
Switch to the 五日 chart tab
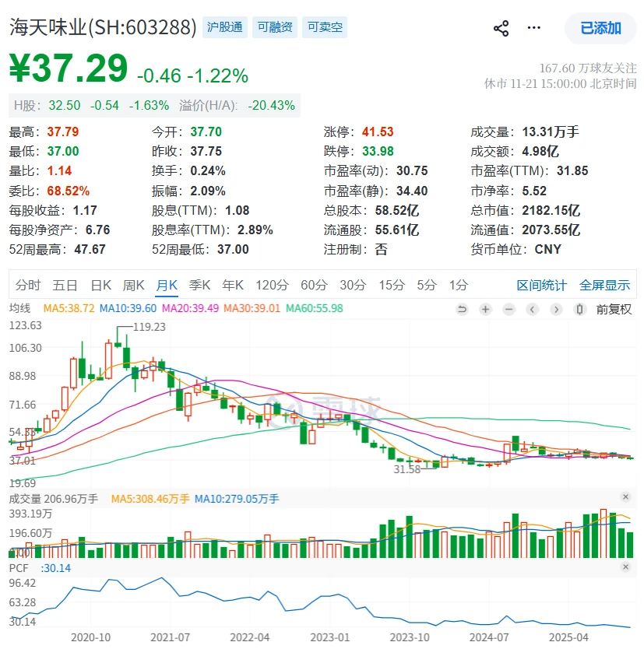click(65, 285)
